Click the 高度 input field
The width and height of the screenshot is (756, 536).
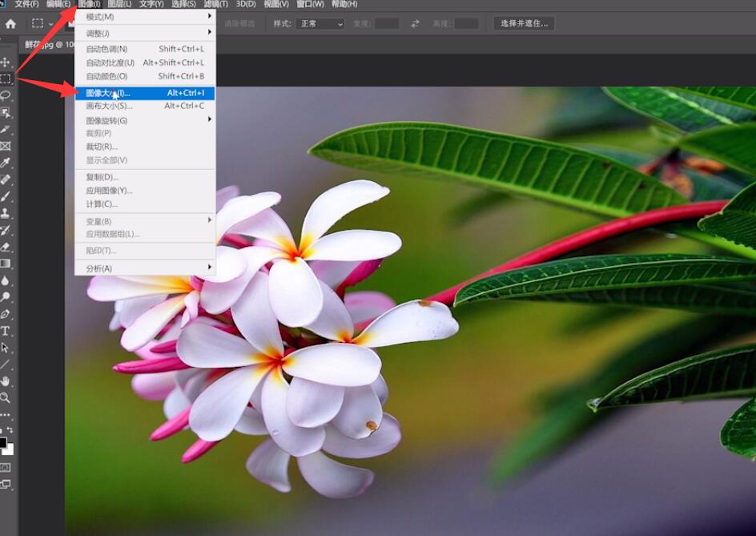[467, 24]
